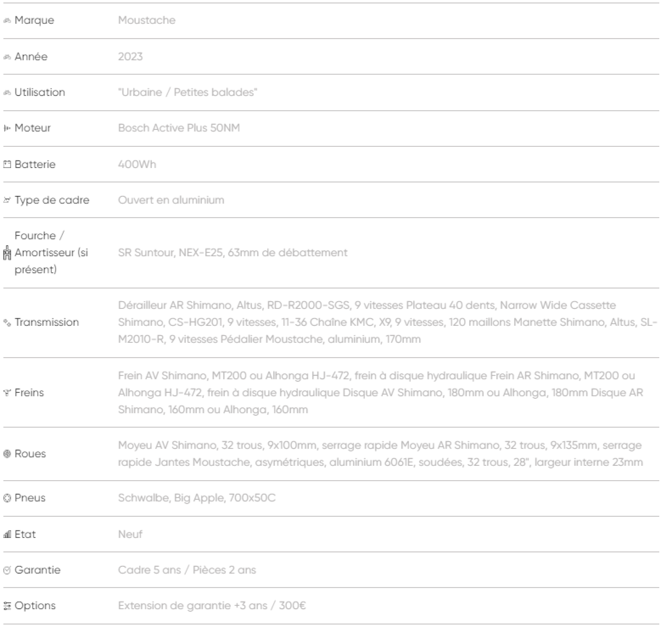Viewport: 672px width, 627px height.
Task: Click the icon next to Année
Action: pyautogui.click(x=7, y=57)
